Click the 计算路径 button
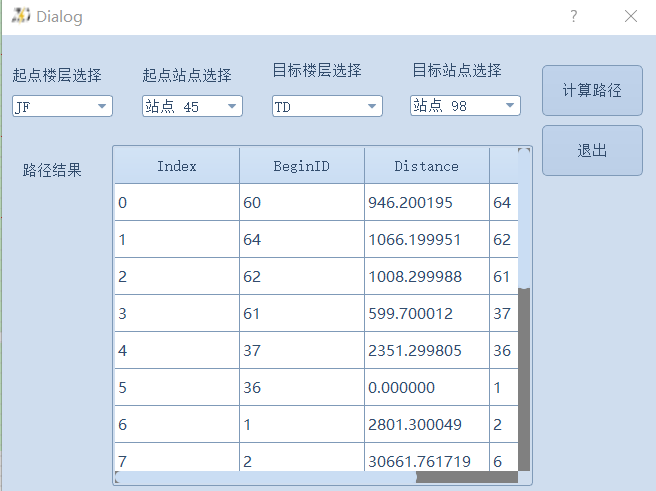Screen dimensions: 656x491 tap(592, 90)
